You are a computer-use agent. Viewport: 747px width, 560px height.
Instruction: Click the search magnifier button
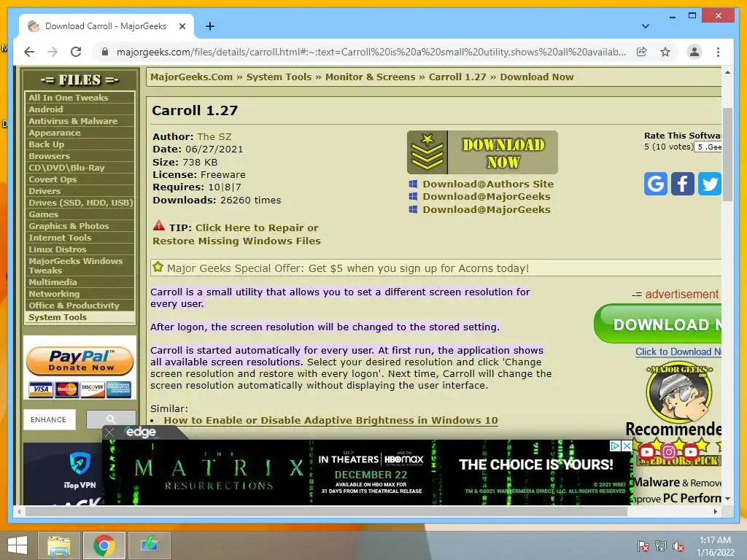click(111, 419)
